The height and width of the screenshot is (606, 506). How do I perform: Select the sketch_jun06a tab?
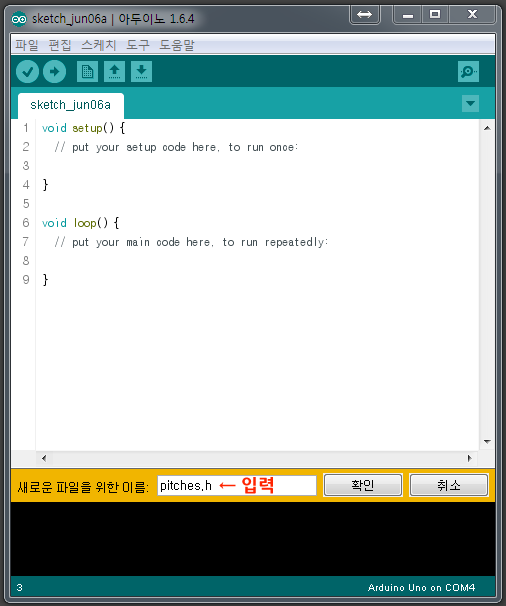[71, 105]
